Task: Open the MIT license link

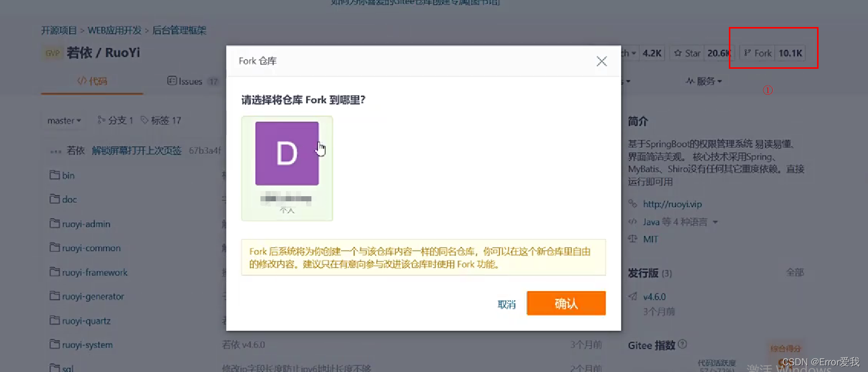Action: (x=650, y=239)
